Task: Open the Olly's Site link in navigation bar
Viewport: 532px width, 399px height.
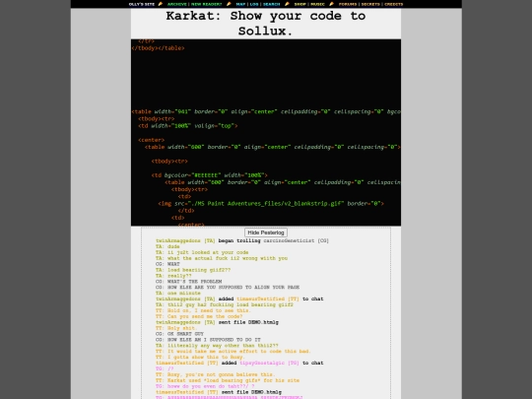Action: pos(142,4)
